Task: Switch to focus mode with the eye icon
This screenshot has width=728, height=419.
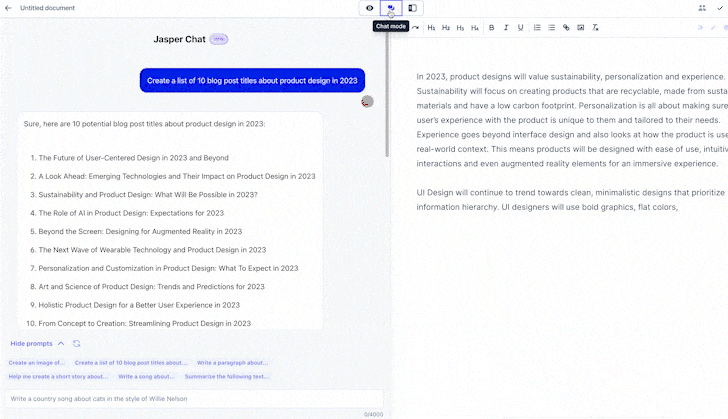Action: 370,8
